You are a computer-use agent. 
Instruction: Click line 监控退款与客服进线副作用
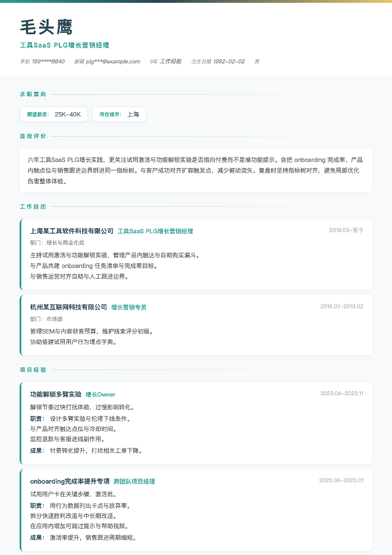pyautogui.click(x=68, y=440)
